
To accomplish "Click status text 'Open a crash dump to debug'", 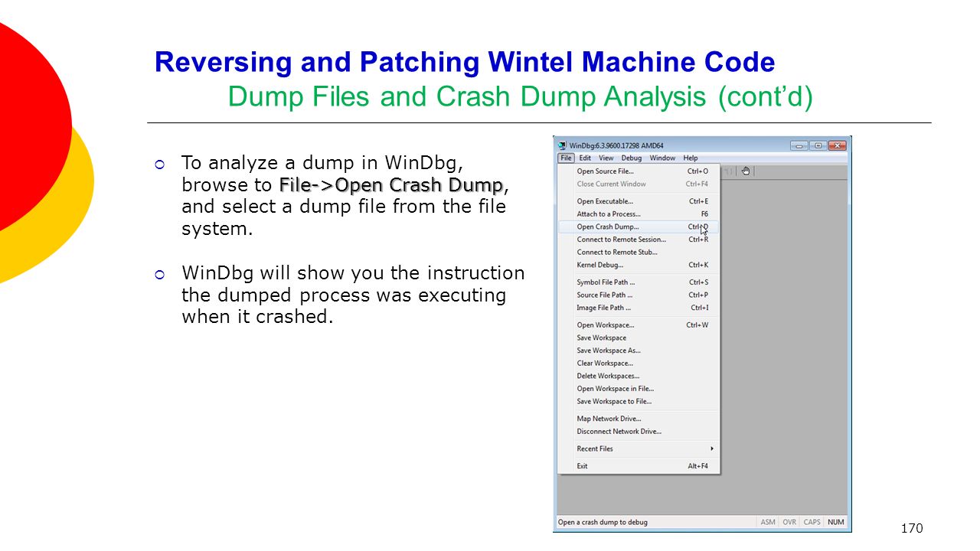I will [x=603, y=522].
